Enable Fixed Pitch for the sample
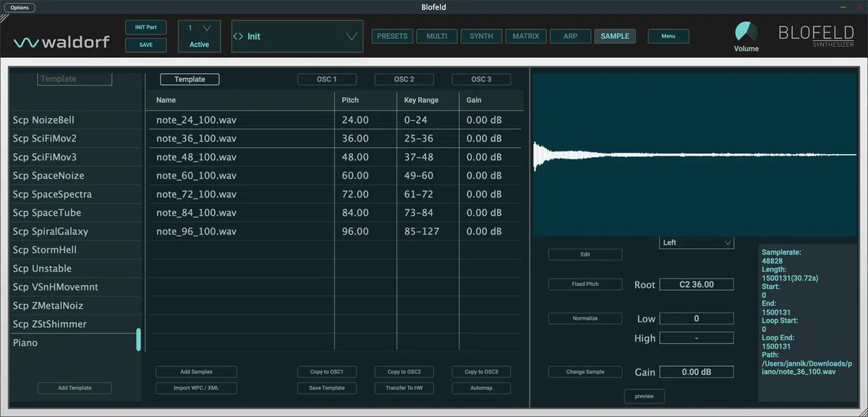Screen dimensions: 868x417 coord(584,284)
